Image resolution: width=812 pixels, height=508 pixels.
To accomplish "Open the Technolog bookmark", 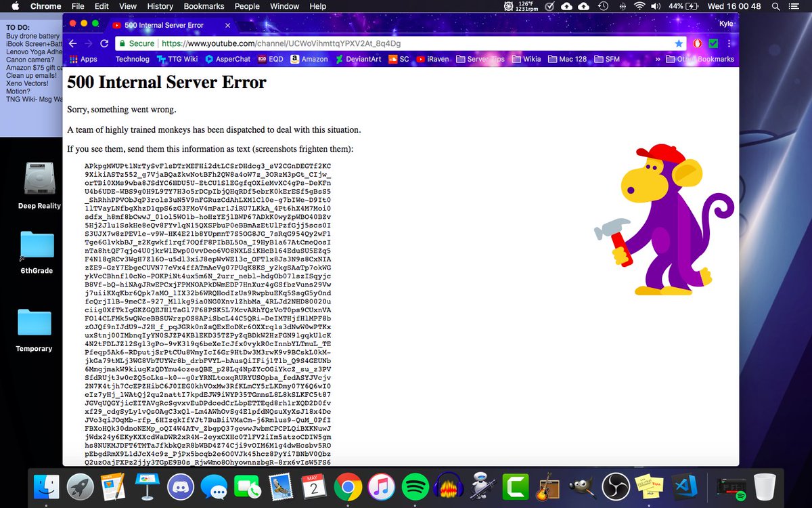I will (132, 59).
